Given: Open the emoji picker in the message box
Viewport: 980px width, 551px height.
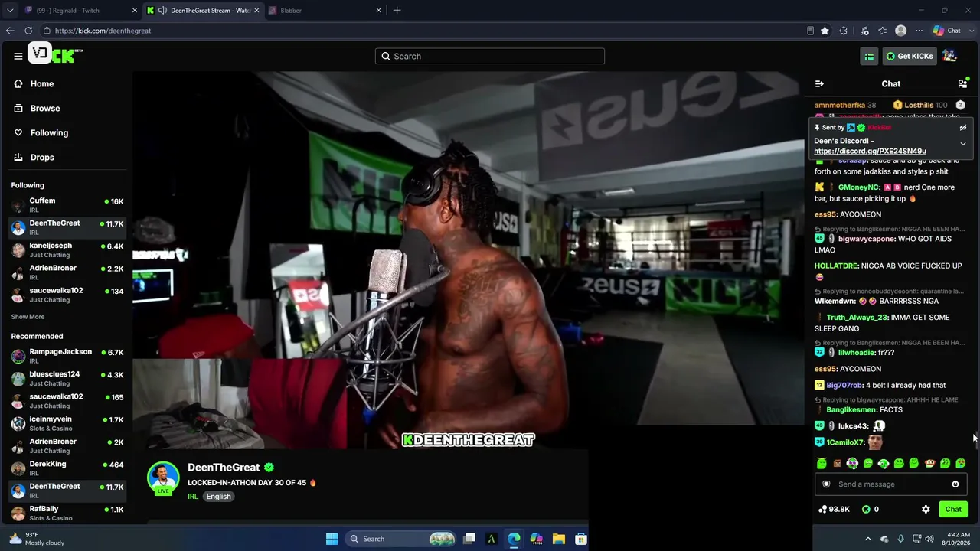Looking at the screenshot, I should click(x=955, y=484).
